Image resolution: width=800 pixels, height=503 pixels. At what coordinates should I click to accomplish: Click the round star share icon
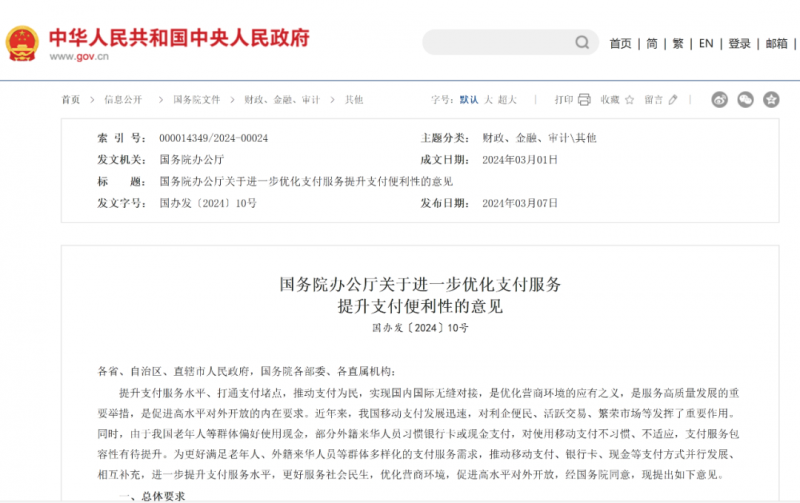pyautogui.click(x=771, y=100)
